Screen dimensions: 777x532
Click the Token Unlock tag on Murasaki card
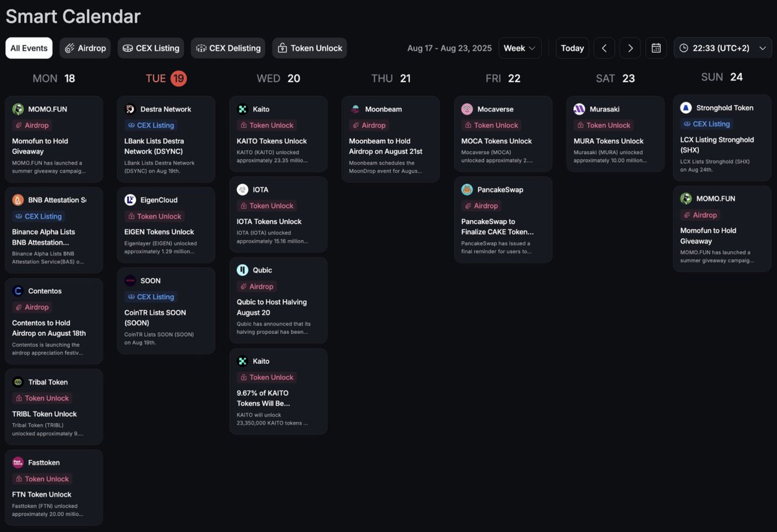point(603,125)
